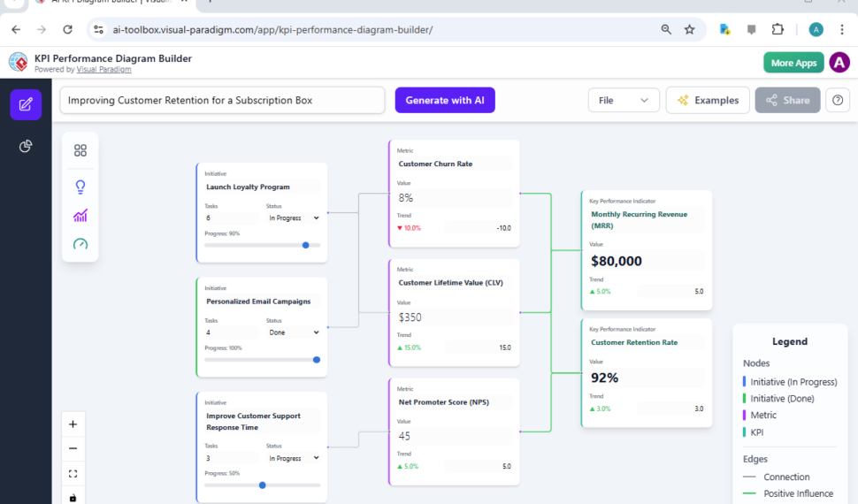This screenshot has height=504, width=858.
Task: Click Launch Loyalty Program progress slider
Action: pos(263,245)
